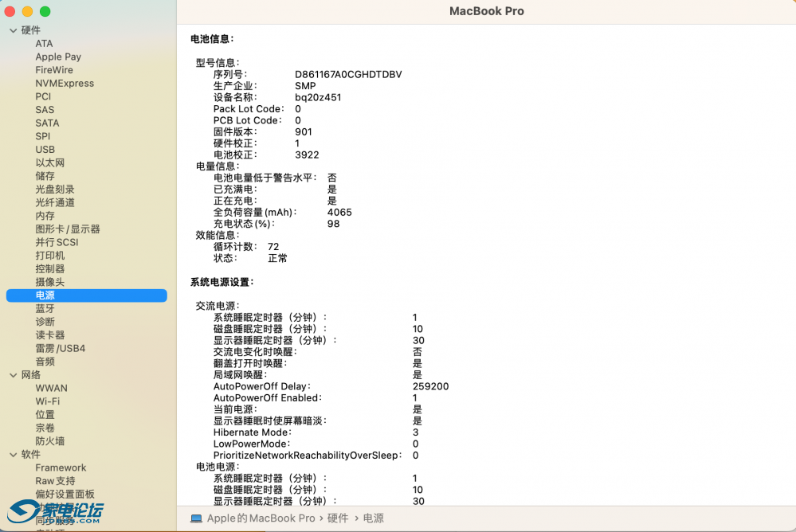Select 偏好设置面板 under 软件

coord(65,494)
